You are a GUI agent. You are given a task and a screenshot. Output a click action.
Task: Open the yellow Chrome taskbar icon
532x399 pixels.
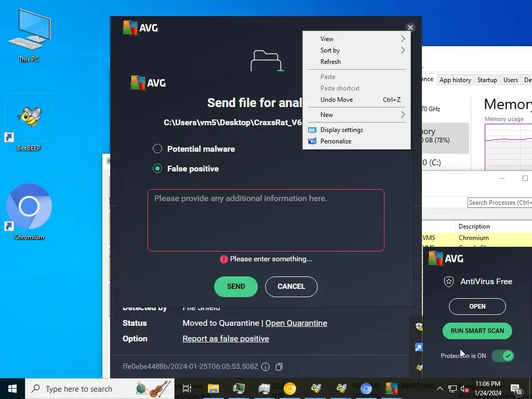[x=290, y=389]
